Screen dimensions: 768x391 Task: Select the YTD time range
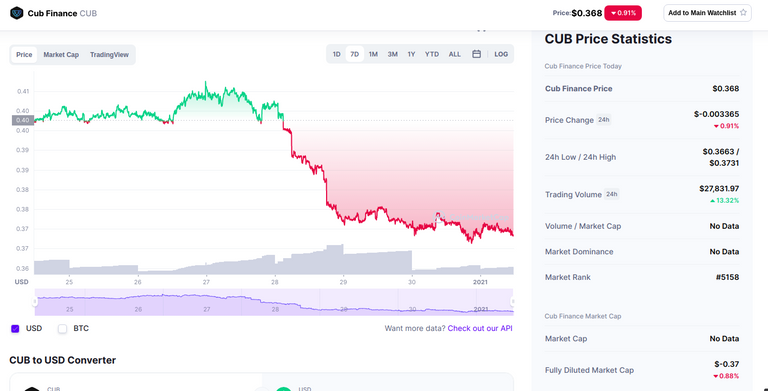432,54
